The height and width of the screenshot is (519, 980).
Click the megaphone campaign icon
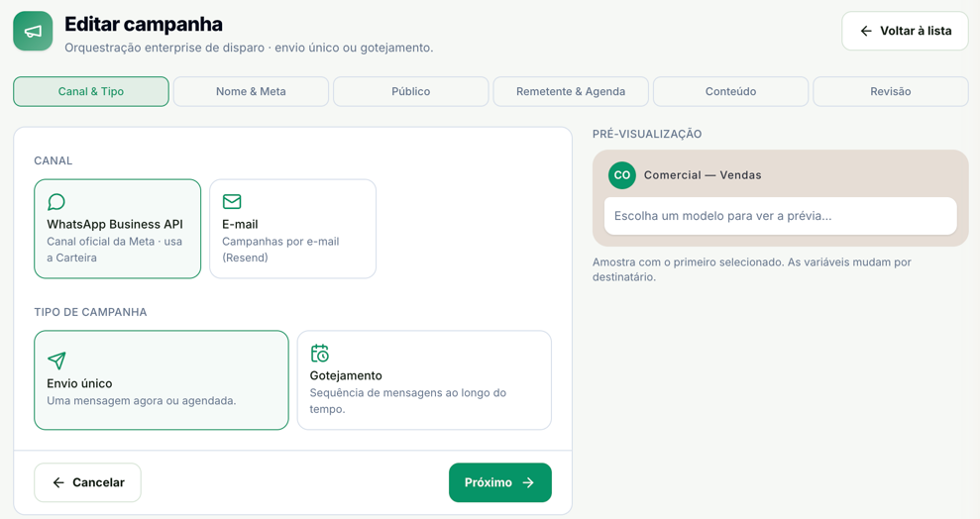33,31
